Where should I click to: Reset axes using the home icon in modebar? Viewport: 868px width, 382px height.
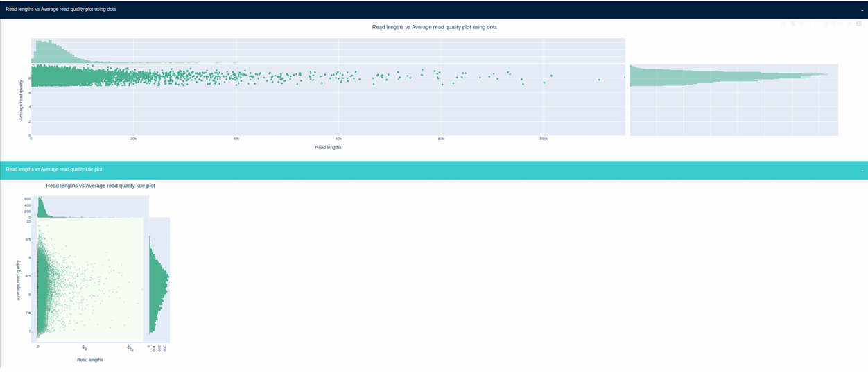[850, 24]
